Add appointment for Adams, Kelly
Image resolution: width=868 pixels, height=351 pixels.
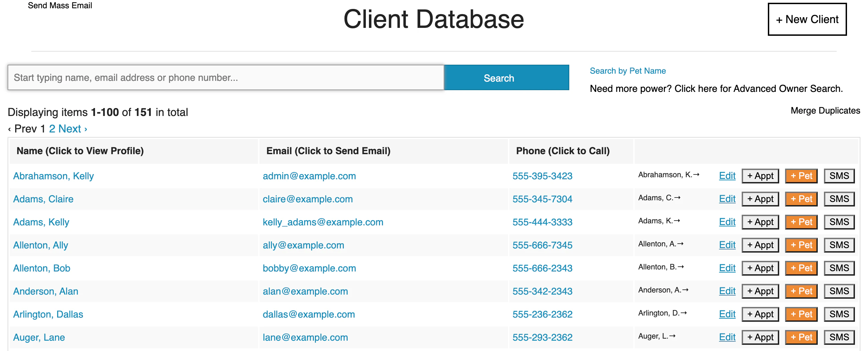pos(760,222)
